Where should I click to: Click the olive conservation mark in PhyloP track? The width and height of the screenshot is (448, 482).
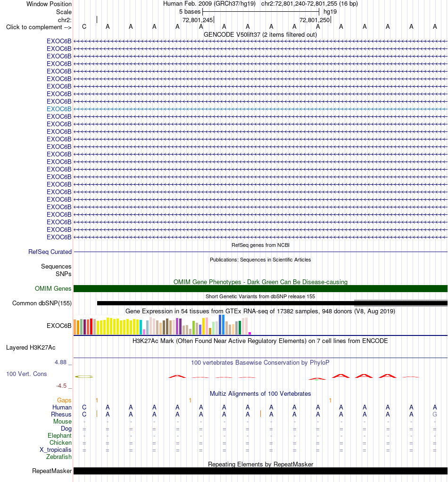click(x=84, y=376)
